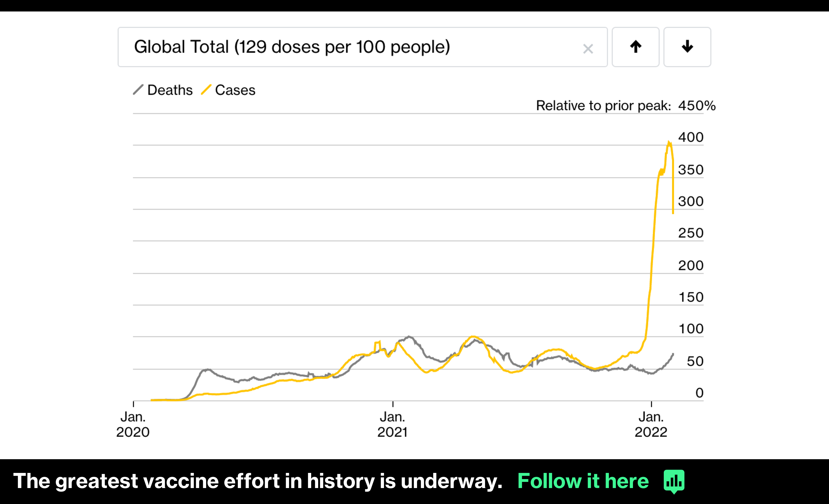The height and width of the screenshot is (504, 829).
Task: Select the Jan. 2020 axis label
Action: (x=133, y=424)
